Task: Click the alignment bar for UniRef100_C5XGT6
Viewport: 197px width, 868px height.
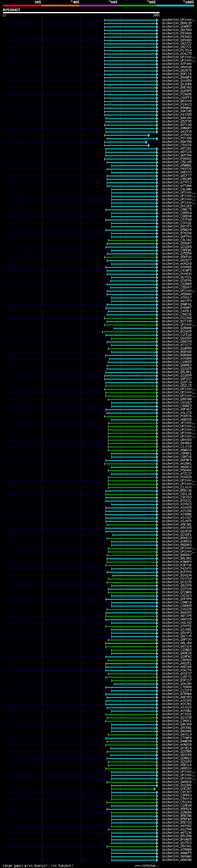Action: [x=128, y=145]
